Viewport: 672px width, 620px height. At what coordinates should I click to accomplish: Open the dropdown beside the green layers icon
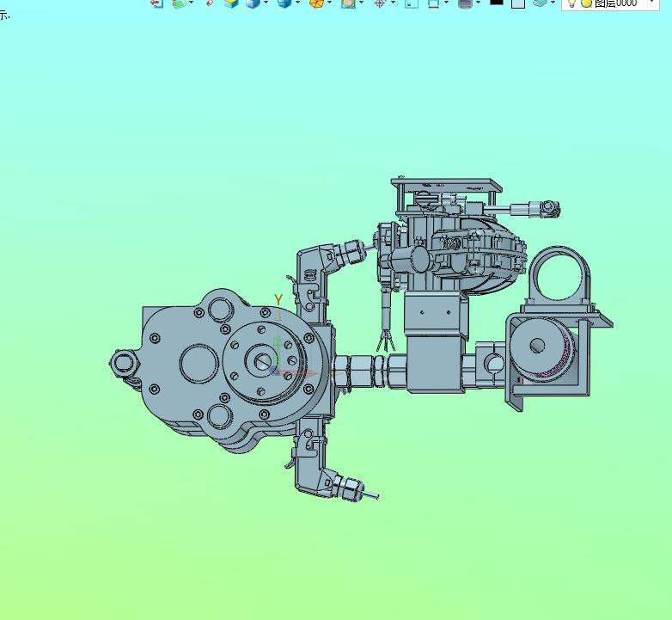(191, 3)
